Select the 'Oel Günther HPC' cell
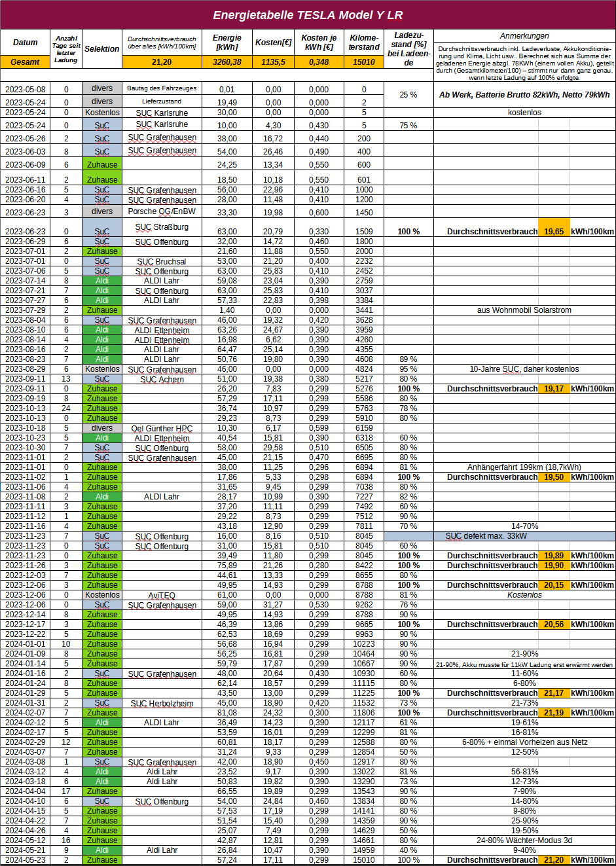 pos(162,428)
